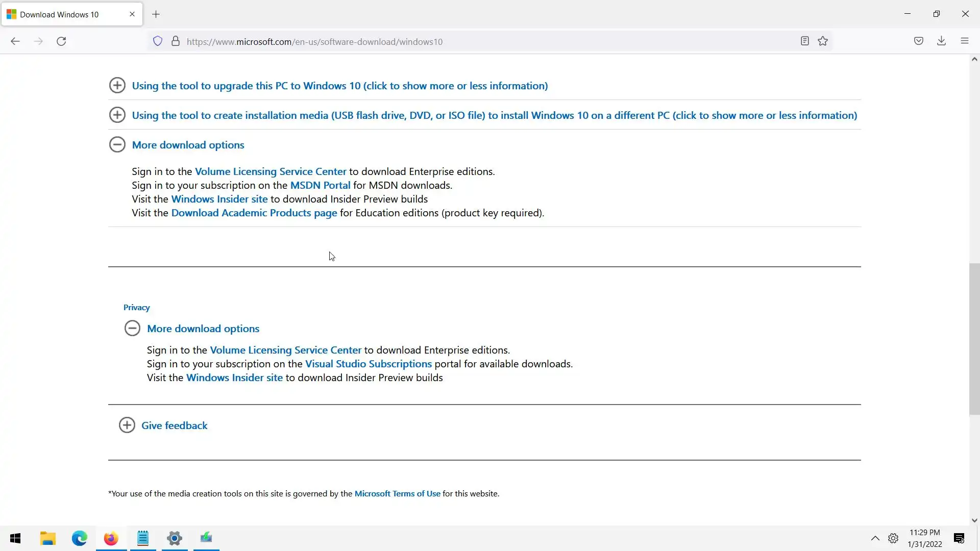
Task: Click the page's vertical scrollbar thumb
Action: (x=974, y=339)
